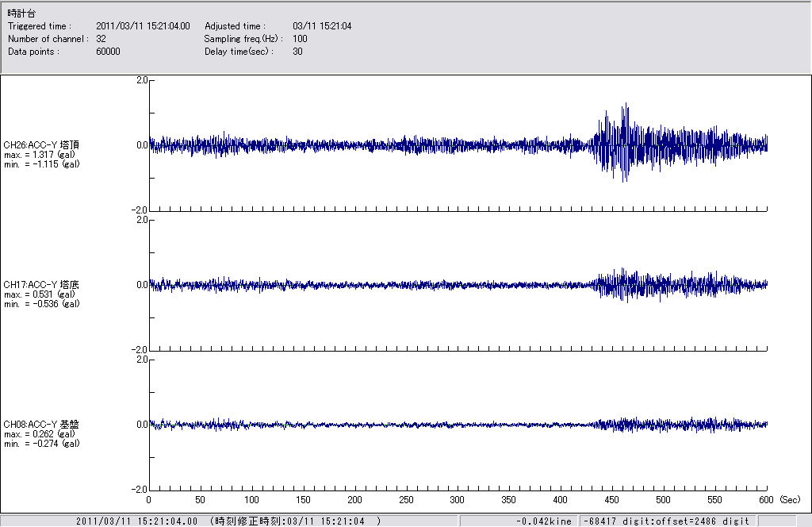Select the Sampling freq value 100

[300, 39]
